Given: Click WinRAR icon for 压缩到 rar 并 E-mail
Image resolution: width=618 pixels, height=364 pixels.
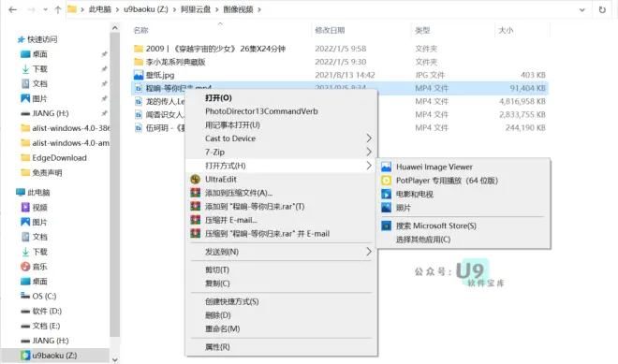Looking at the screenshot, I should click(195, 234).
